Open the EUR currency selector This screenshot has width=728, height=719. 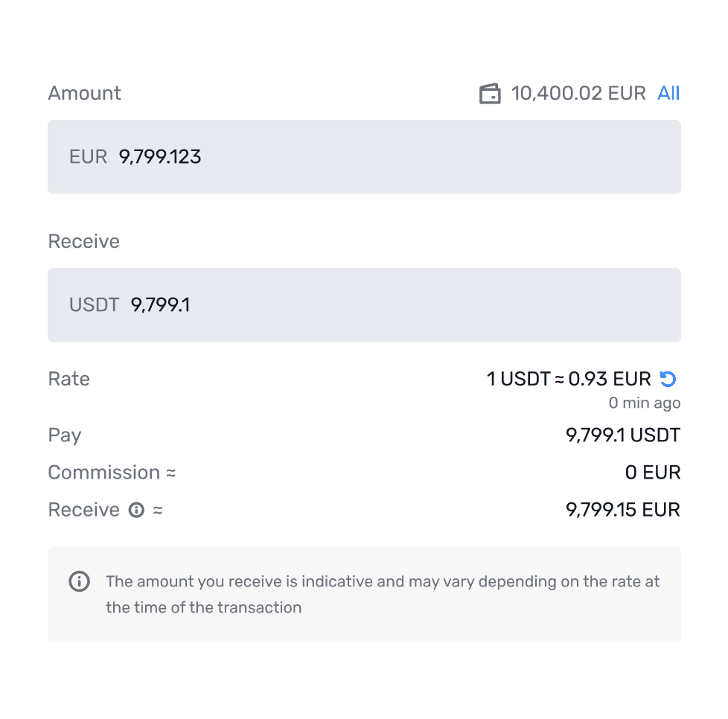tap(88, 157)
